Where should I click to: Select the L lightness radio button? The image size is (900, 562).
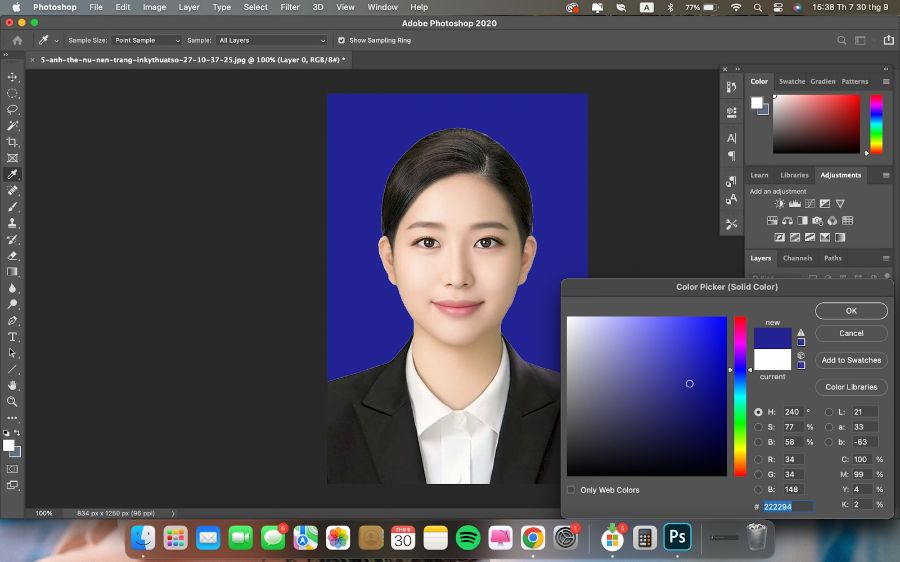click(x=829, y=412)
